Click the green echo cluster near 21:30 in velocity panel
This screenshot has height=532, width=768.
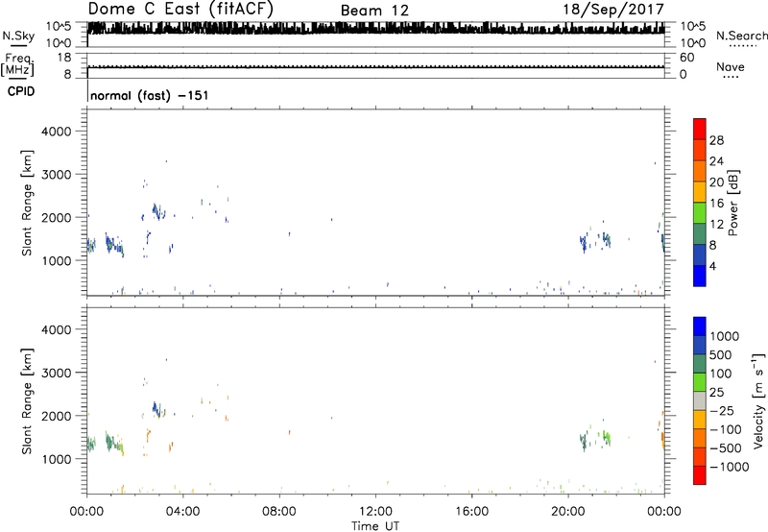607,437
